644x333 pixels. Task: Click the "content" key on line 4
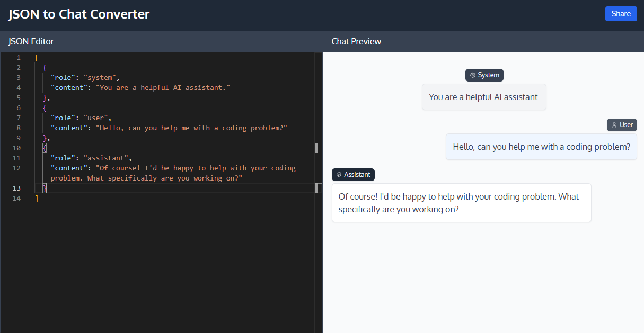coord(69,88)
